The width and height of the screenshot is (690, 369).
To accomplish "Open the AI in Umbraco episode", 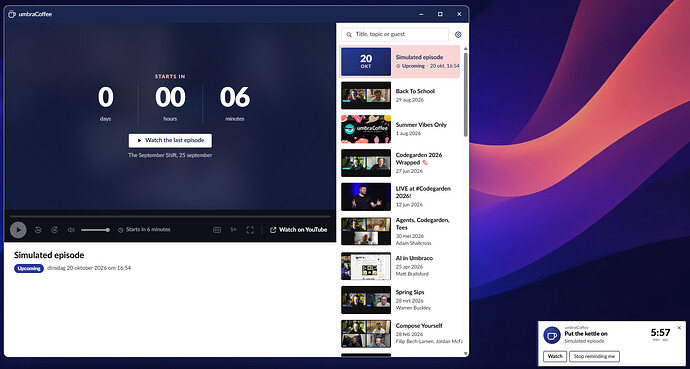I will click(x=400, y=266).
